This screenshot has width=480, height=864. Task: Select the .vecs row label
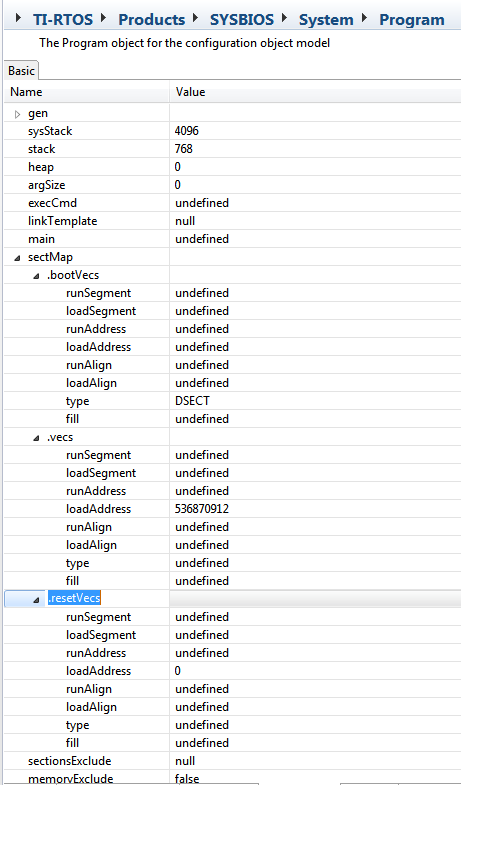(x=60, y=437)
